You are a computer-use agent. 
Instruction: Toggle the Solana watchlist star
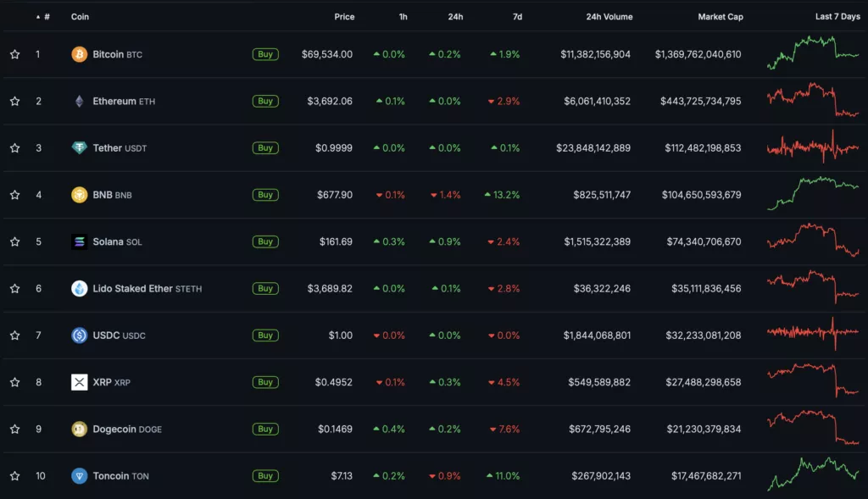coord(15,241)
